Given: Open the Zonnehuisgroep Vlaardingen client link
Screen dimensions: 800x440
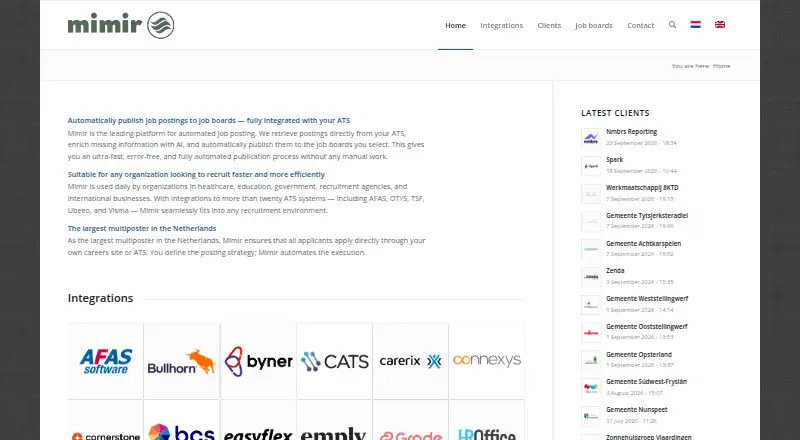Looking at the screenshot, I should (648, 437).
